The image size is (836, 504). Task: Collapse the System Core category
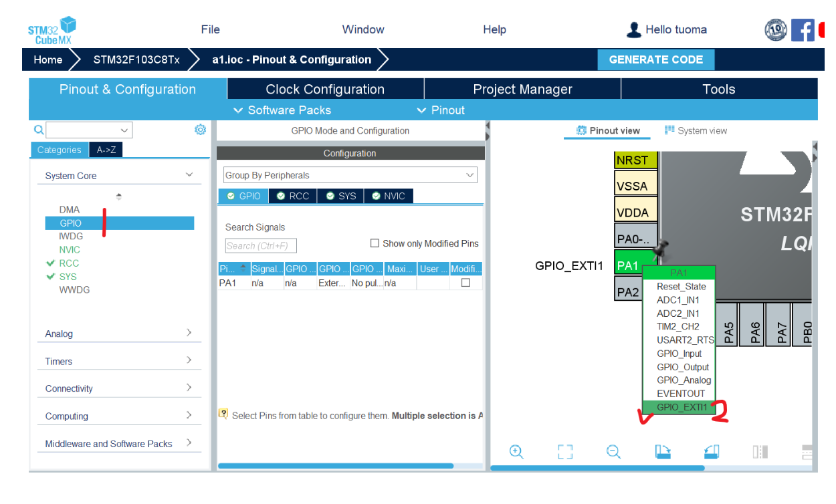(x=189, y=174)
